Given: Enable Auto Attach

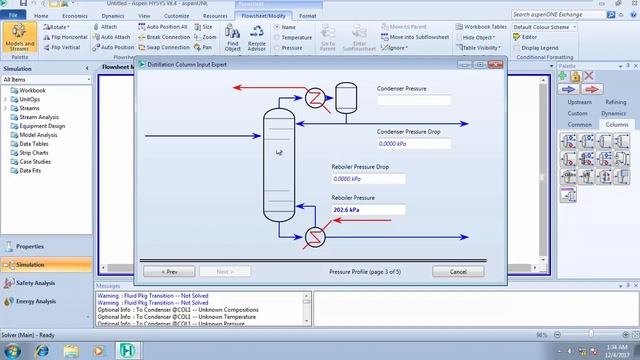Looking at the screenshot, I should click(111, 37).
